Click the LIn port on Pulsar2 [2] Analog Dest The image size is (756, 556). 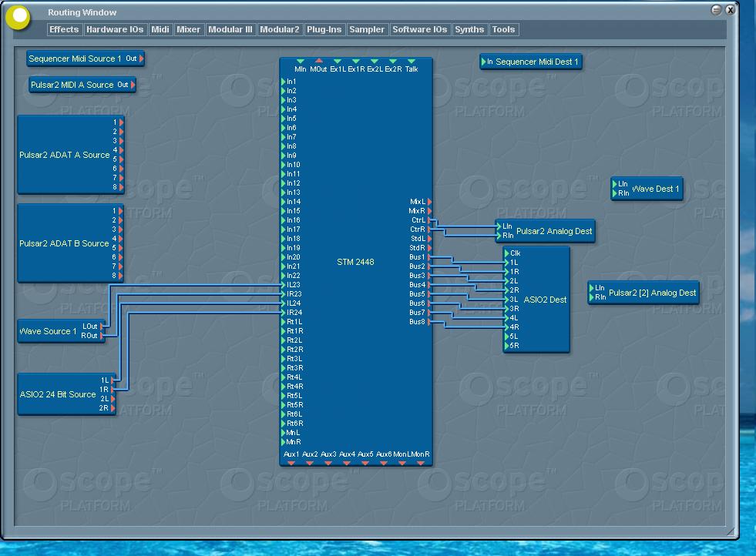click(592, 288)
